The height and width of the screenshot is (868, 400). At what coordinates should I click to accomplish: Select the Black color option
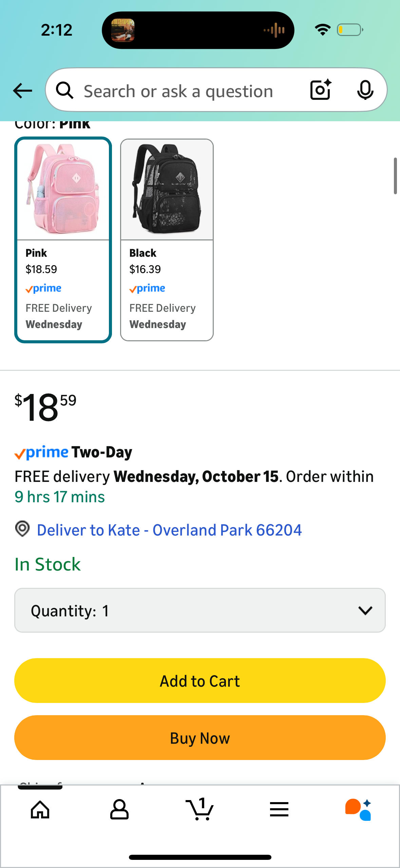click(x=167, y=240)
